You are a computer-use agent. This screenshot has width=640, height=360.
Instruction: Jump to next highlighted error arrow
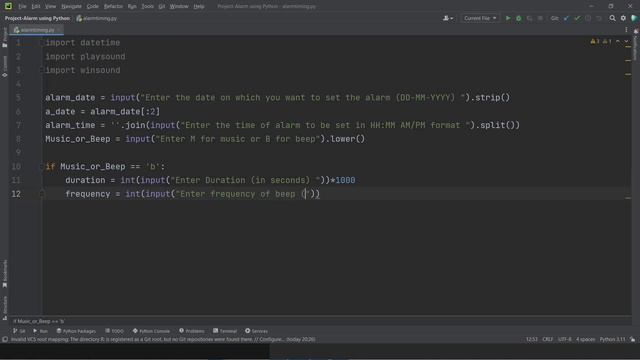click(626, 41)
